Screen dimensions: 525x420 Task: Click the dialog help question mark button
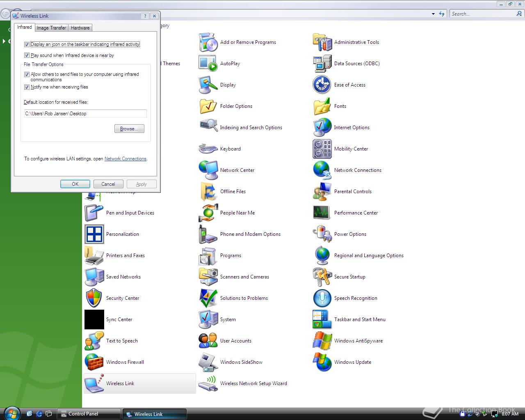[x=145, y=16]
